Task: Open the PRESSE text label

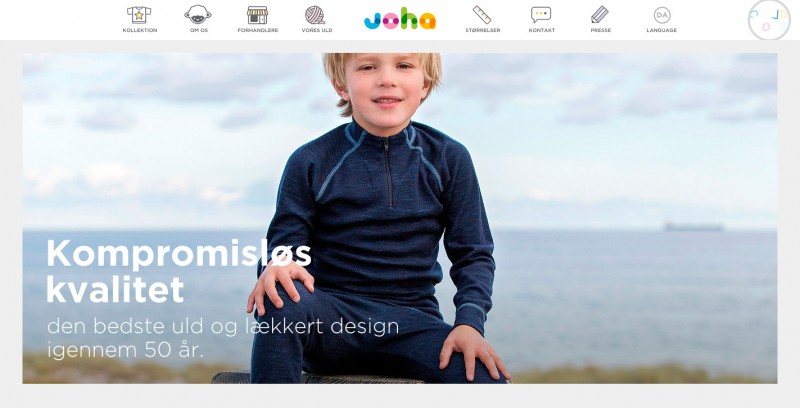Action: 601,31
